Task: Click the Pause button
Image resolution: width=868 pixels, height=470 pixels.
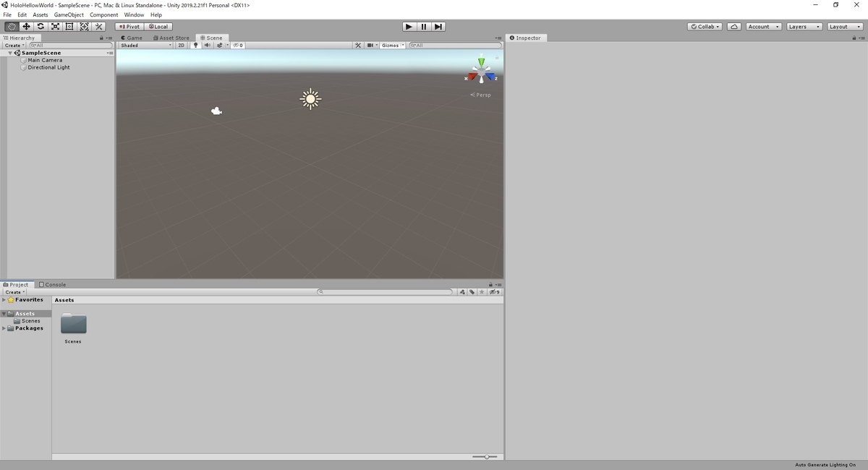Action: (424, 27)
